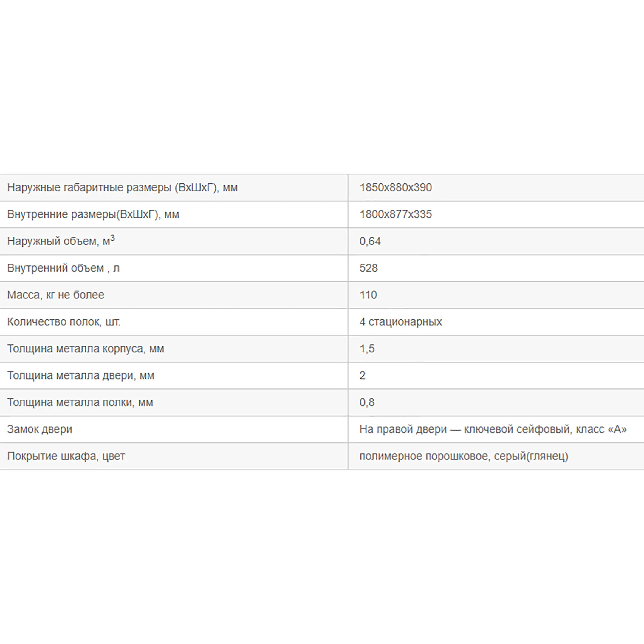Select the shelf metal thickness value 0,8

point(367,403)
